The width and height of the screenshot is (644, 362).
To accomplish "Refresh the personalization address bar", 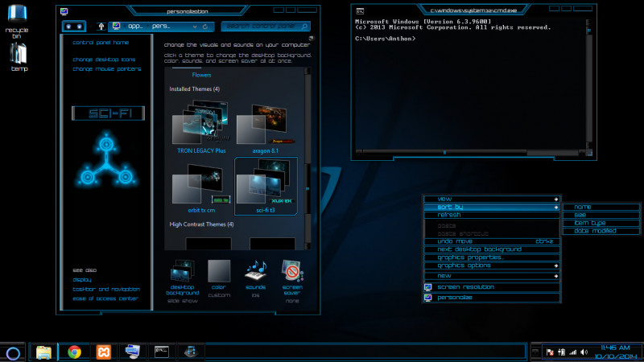I will (205, 27).
